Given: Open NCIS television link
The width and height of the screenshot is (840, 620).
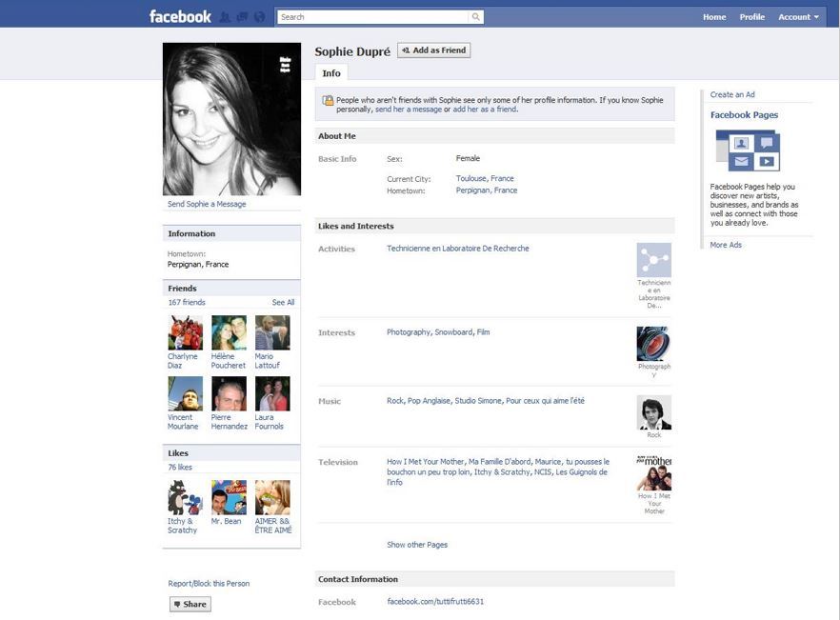Looking at the screenshot, I should point(543,472).
